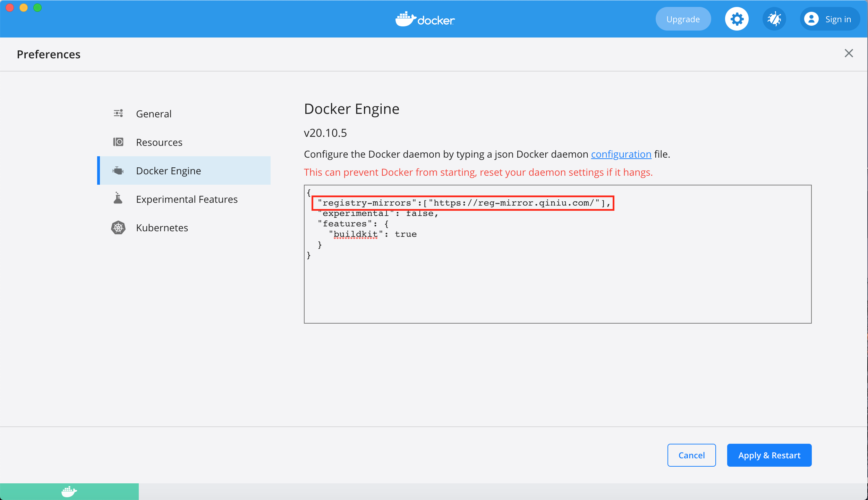This screenshot has height=500, width=868.
Task: Select the Docker Engine section
Action: point(184,170)
